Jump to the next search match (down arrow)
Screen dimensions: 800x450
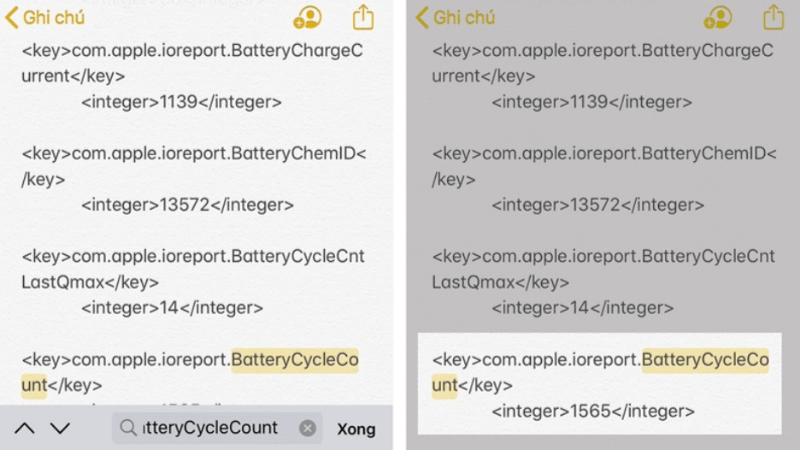click(60, 428)
